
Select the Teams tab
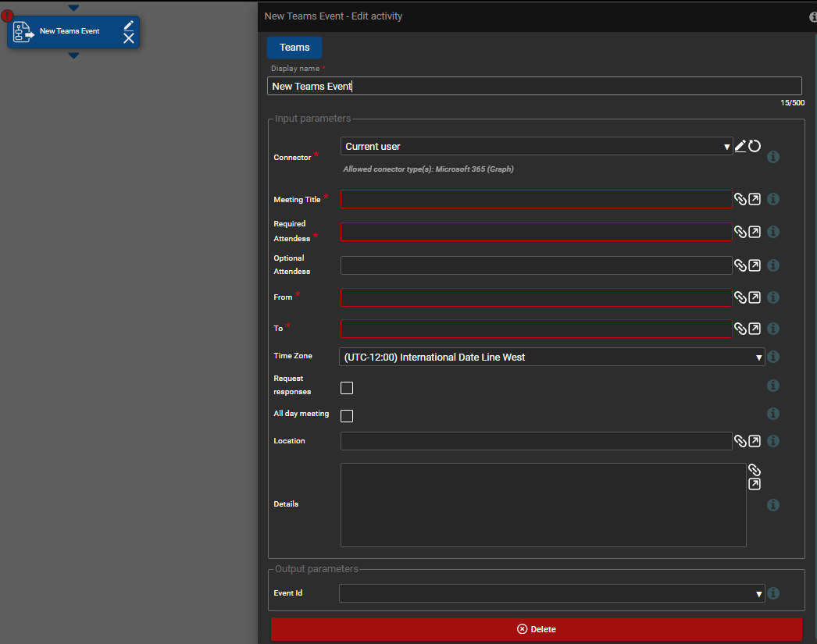294,48
